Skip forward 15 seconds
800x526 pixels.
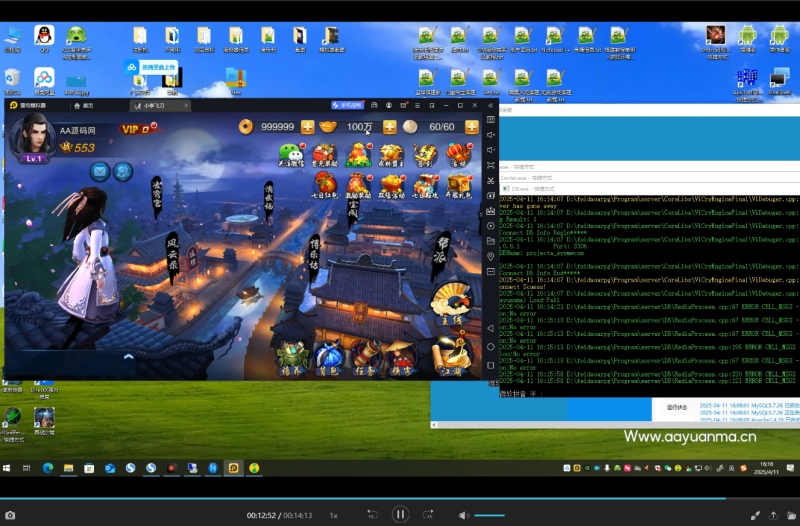point(428,515)
